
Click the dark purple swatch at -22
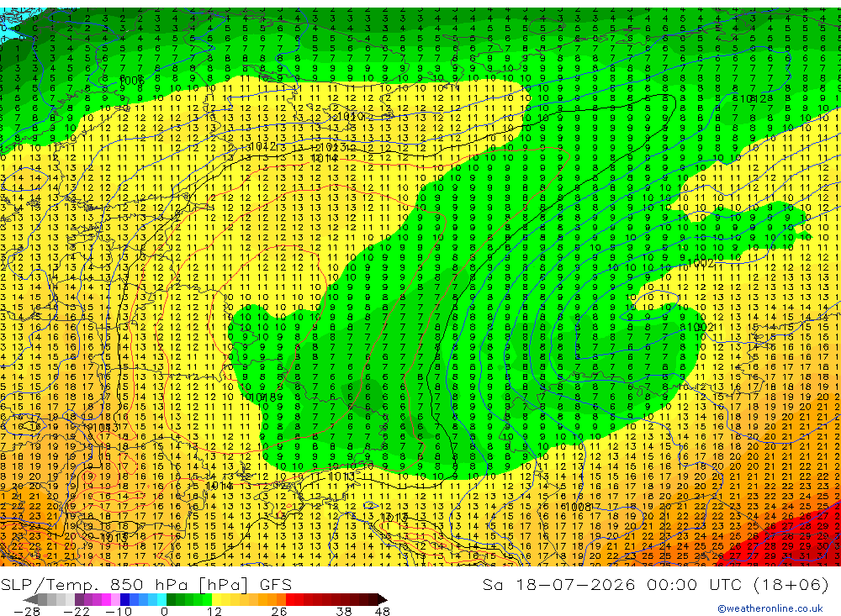coord(79,600)
